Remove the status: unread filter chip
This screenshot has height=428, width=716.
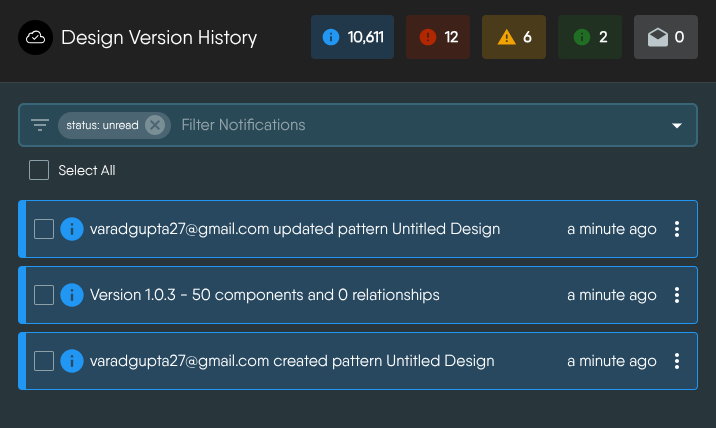[155, 125]
